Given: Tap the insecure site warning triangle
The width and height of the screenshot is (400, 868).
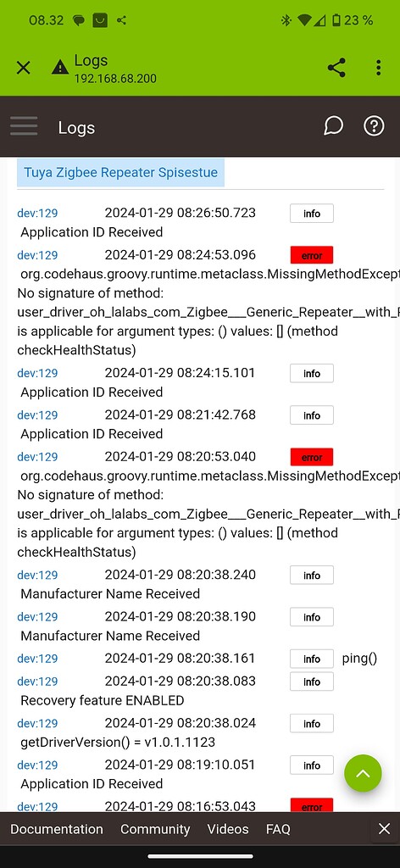Looking at the screenshot, I should [x=60, y=68].
